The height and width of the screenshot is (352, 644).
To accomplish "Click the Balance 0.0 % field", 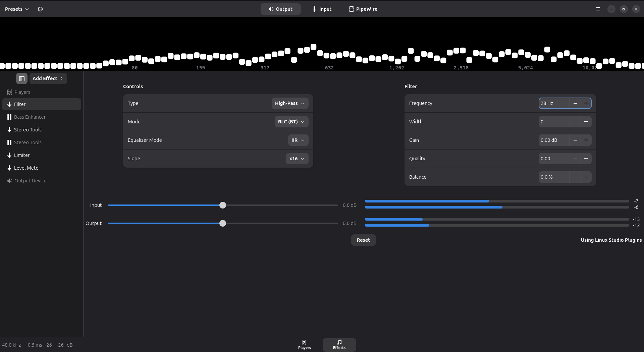I will (x=554, y=177).
